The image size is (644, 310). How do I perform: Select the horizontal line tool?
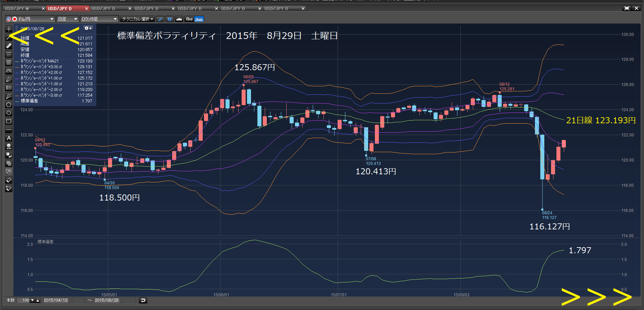pos(9,130)
